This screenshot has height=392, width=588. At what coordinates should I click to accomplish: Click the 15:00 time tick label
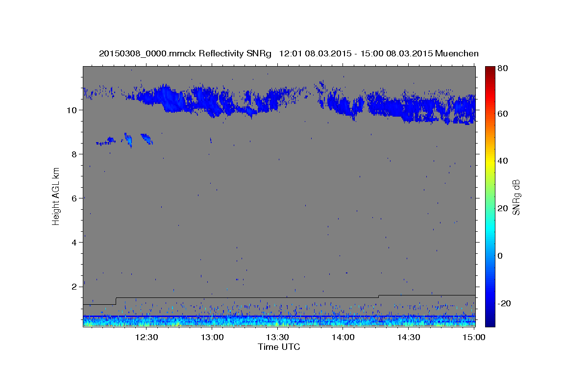(474, 337)
